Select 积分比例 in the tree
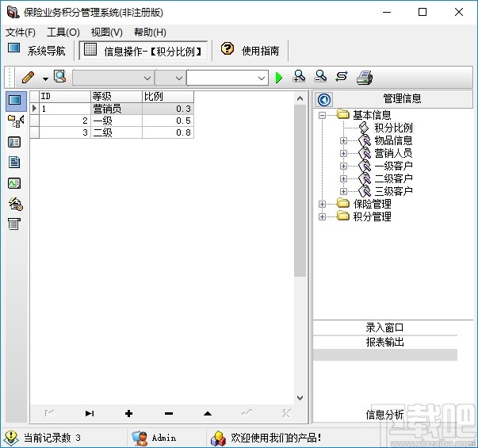478x448 pixels. pyautogui.click(x=393, y=128)
